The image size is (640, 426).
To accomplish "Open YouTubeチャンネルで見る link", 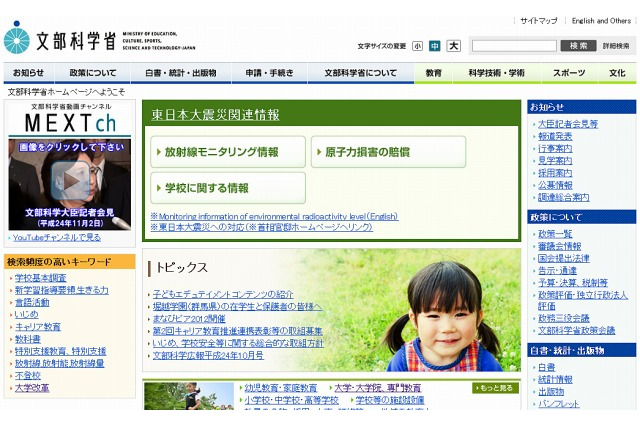I will tap(57, 237).
